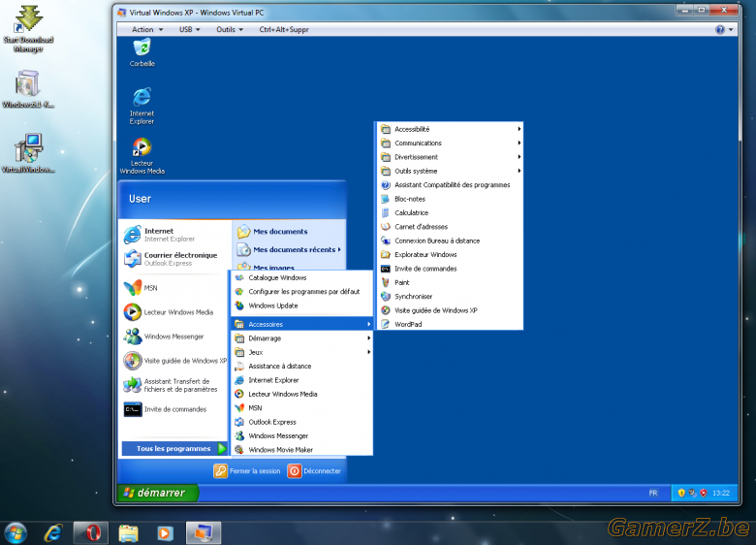Open Opera browser on Windows 7 taskbar
756x545 pixels.
(x=90, y=533)
